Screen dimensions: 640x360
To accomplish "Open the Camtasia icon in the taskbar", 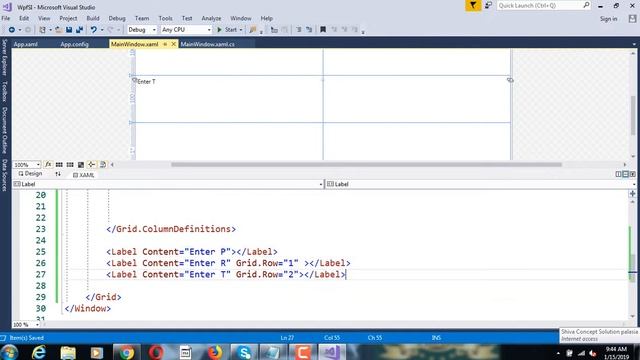I will click(x=303, y=352).
